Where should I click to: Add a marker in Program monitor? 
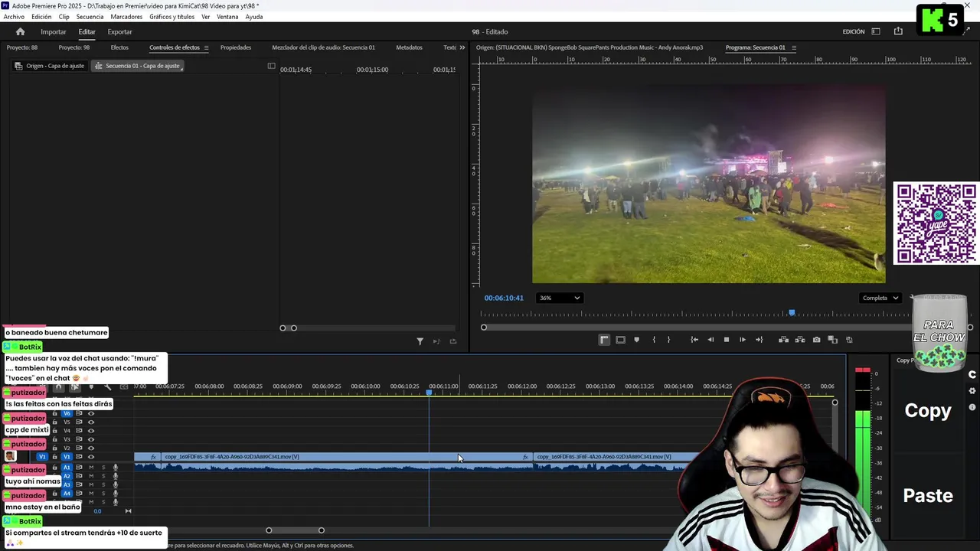click(x=636, y=340)
